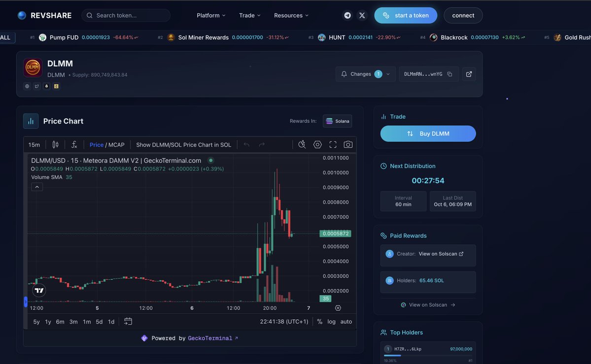
Task: Open the GeckoTerminal powered-by link
Action: (x=213, y=338)
